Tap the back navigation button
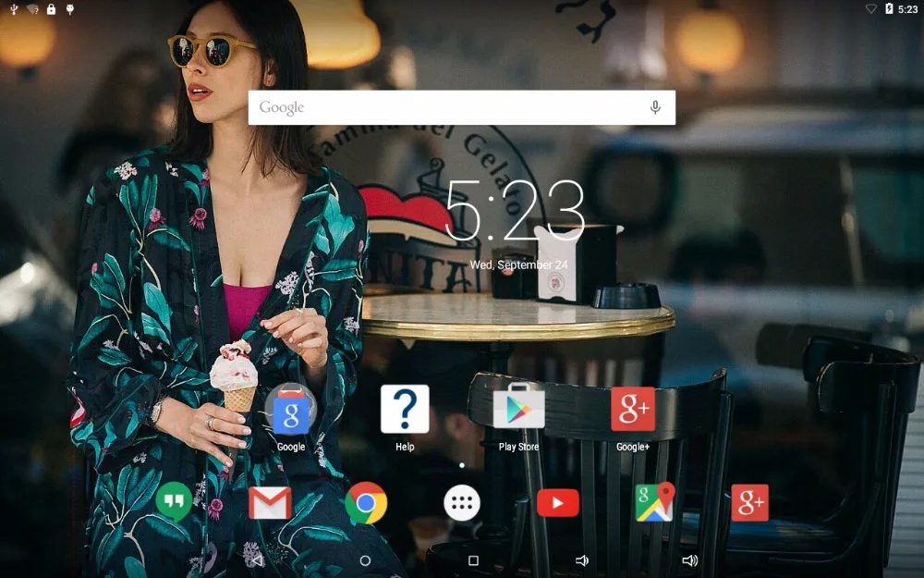 click(257, 560)
